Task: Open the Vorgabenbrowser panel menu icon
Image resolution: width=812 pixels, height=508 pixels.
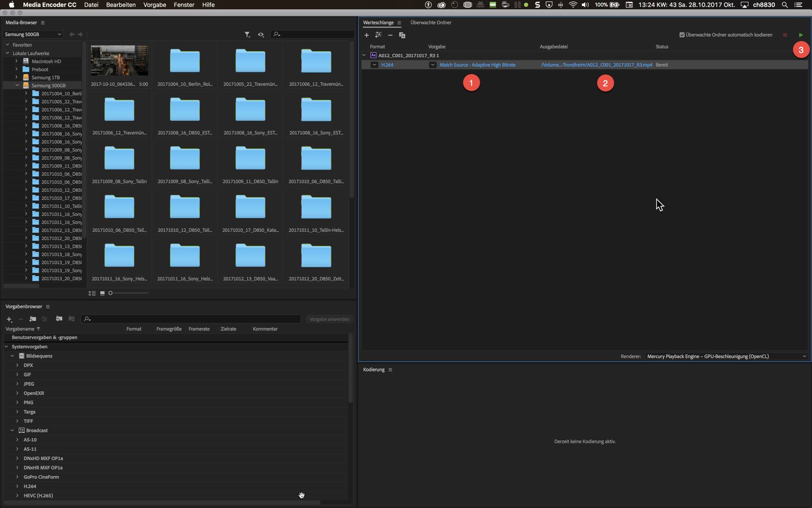Action: pos(48,306)
